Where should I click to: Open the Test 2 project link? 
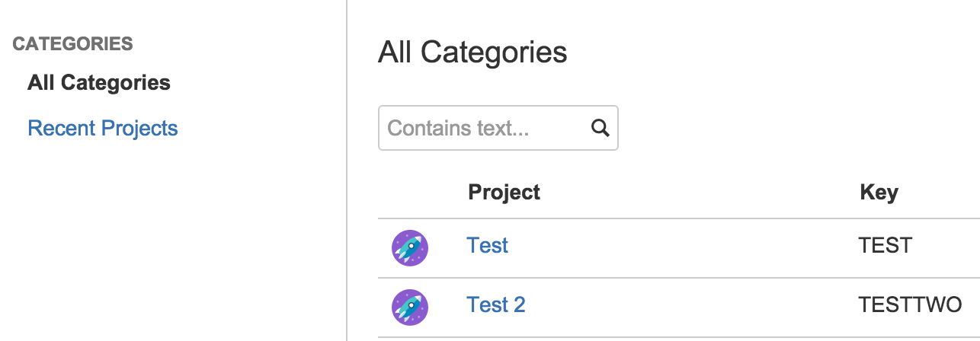point(496,304)
